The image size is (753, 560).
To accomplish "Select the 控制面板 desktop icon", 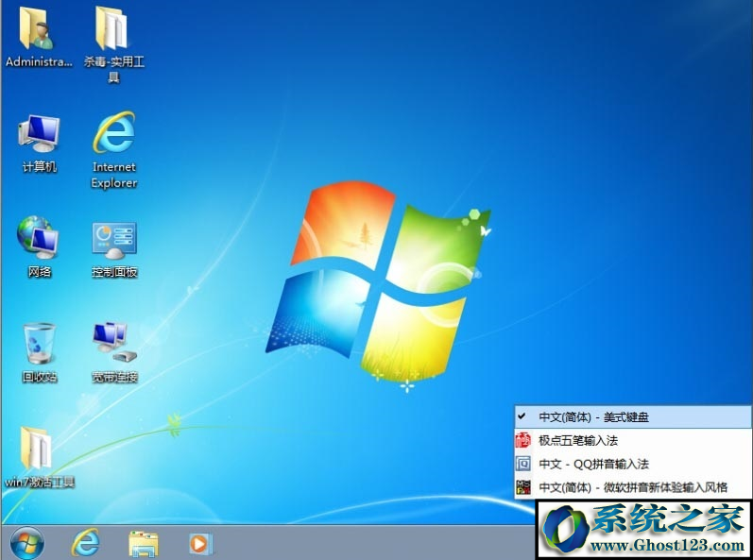I will pos(113,240).
